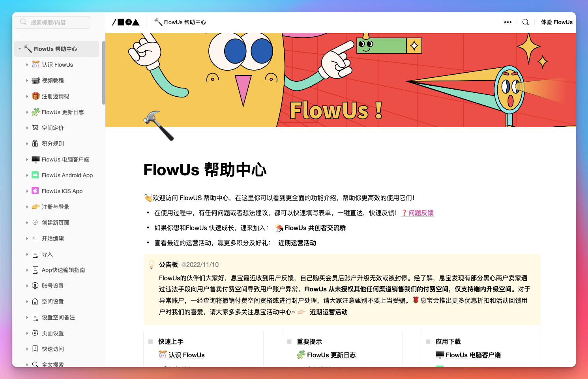Open the 问题反馈 feedback link
Viewport: 588px width, 379px height.
coord(420,212)
